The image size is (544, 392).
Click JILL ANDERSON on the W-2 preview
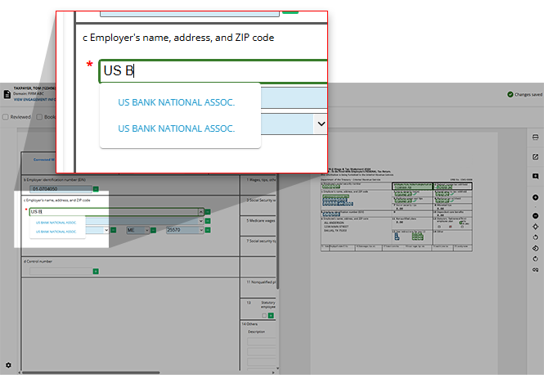click(334, 223)
